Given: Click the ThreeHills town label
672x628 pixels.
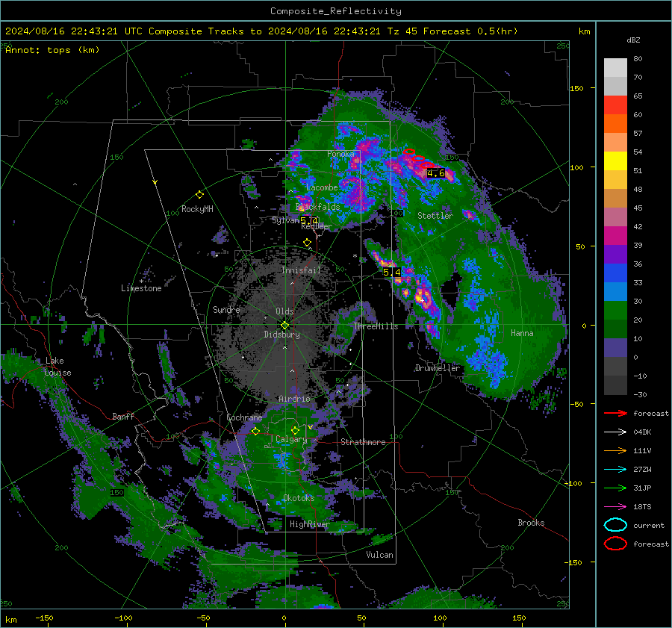Looking at the screenshot, I should 376,326.
